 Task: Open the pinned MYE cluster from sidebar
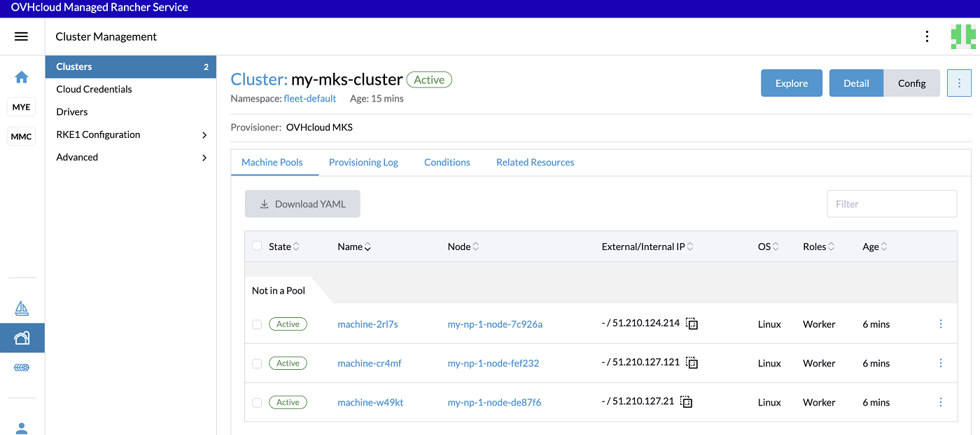pyautogui.click(x=21, y=106)
